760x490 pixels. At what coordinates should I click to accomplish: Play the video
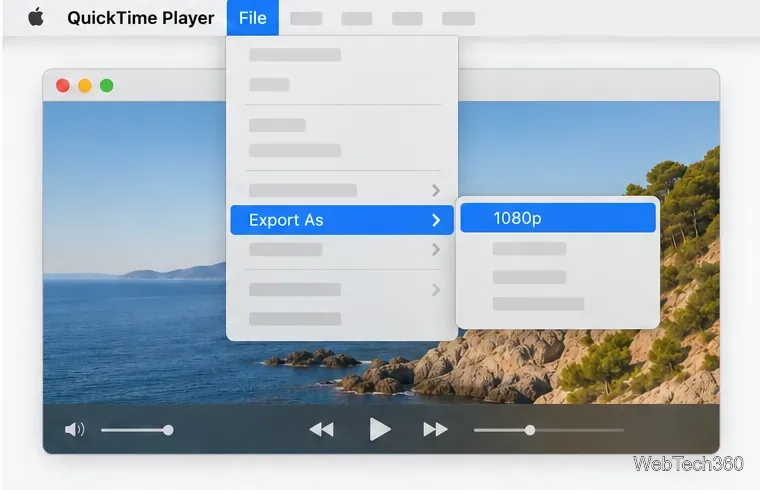(x=380, y=429)
